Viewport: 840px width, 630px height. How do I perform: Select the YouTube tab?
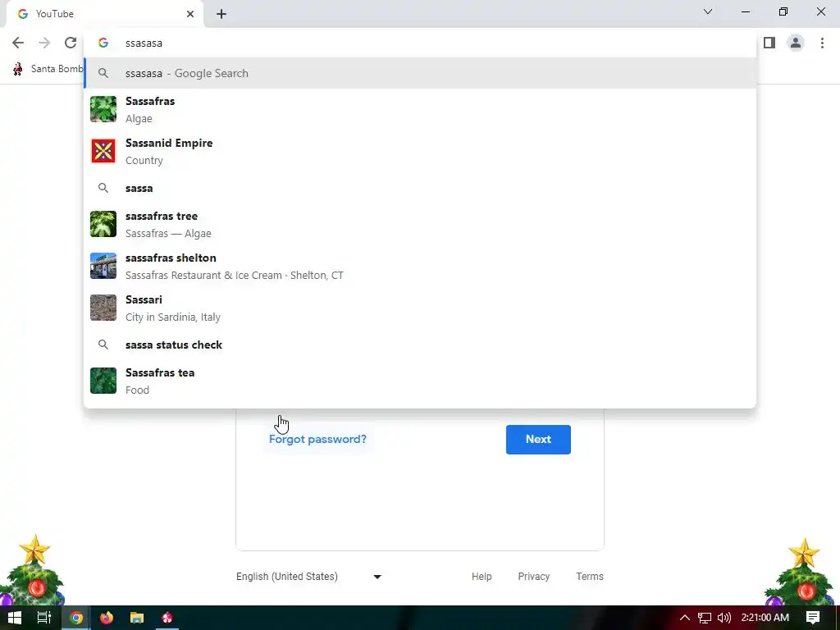click(x=105, y=14)
